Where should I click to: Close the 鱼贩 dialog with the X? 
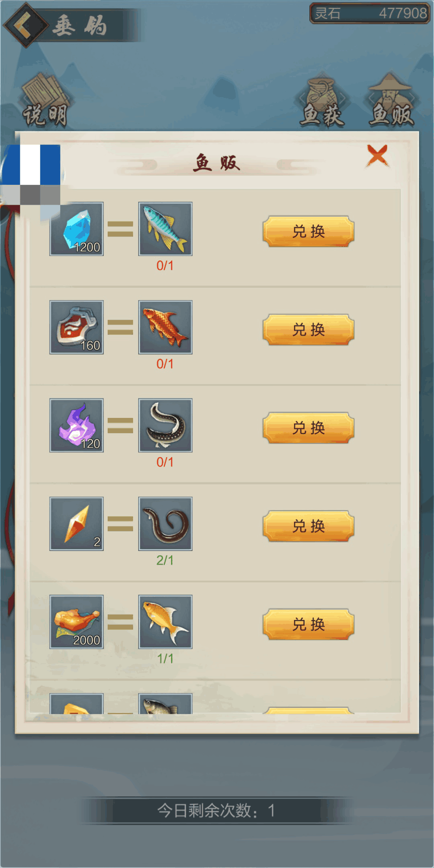(x=377, y=156)
